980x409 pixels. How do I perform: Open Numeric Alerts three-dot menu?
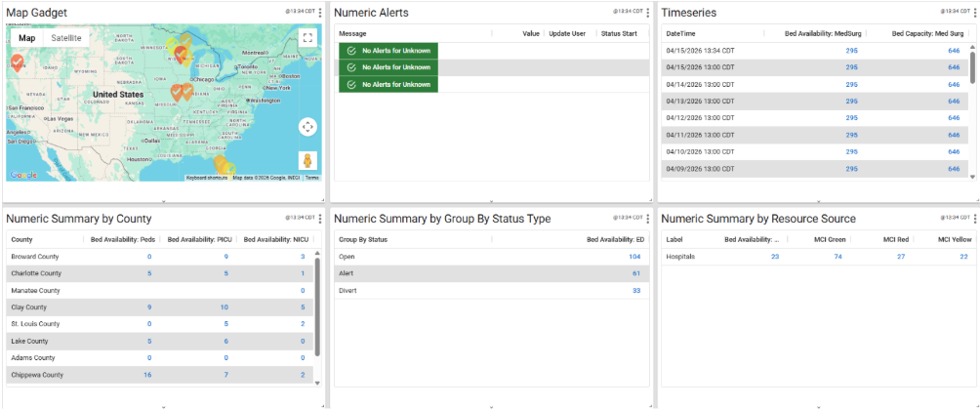[648, 12]
